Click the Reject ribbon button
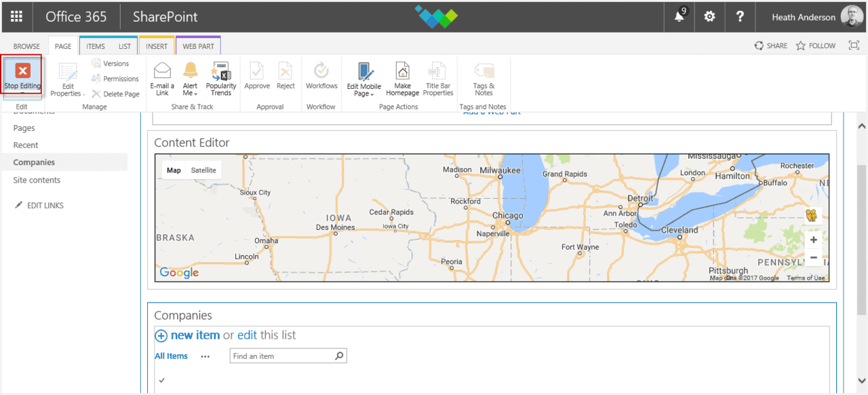This screenshot has width=868, height=395. tap(285, 75)
